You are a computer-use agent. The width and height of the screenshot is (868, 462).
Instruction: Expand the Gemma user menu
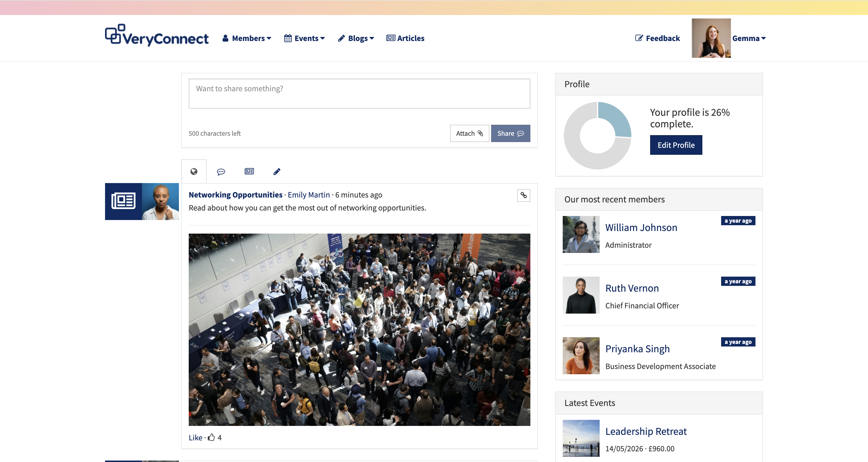point(749,38)
